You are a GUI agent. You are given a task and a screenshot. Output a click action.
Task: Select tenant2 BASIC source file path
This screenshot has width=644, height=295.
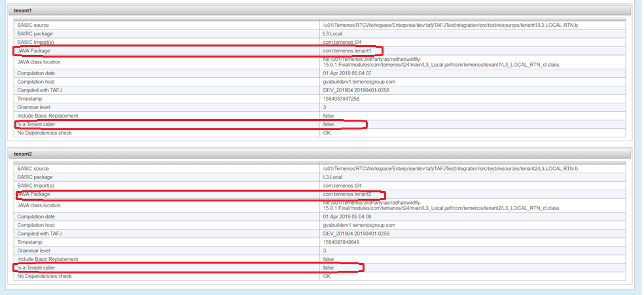(450, 169)
